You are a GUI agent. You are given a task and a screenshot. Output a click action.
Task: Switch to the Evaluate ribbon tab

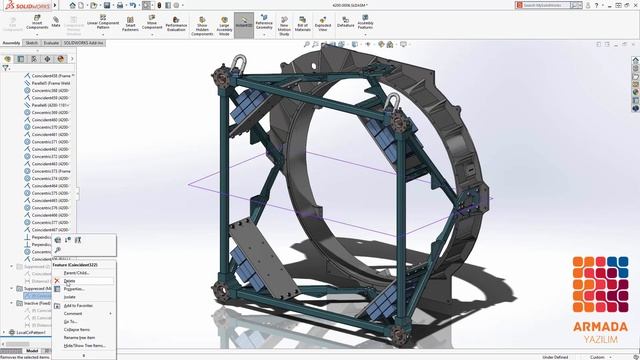(x=51, y=43)
